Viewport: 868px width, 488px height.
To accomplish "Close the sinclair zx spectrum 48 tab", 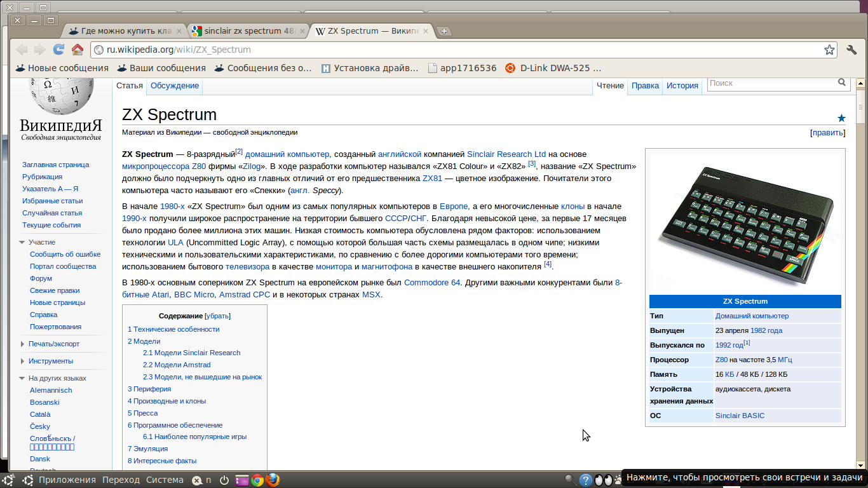I will pos(302,30).
